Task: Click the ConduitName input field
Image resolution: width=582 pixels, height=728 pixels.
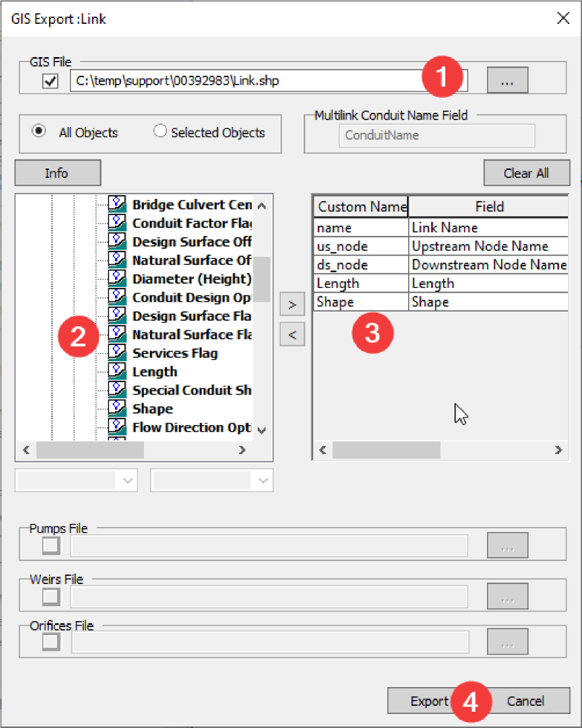Action: [x=437, y=135]
